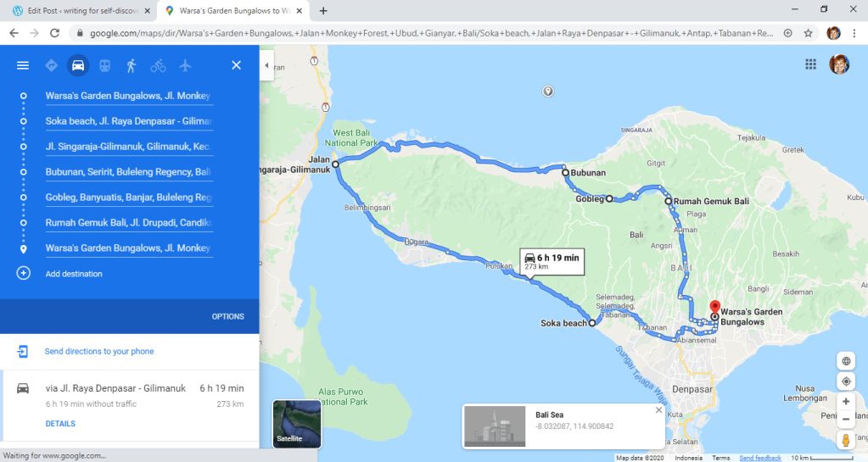Viewport: 868px width, 462px height.
Task: Edit the Soka beach waypoint field
Action: (129, 121)
